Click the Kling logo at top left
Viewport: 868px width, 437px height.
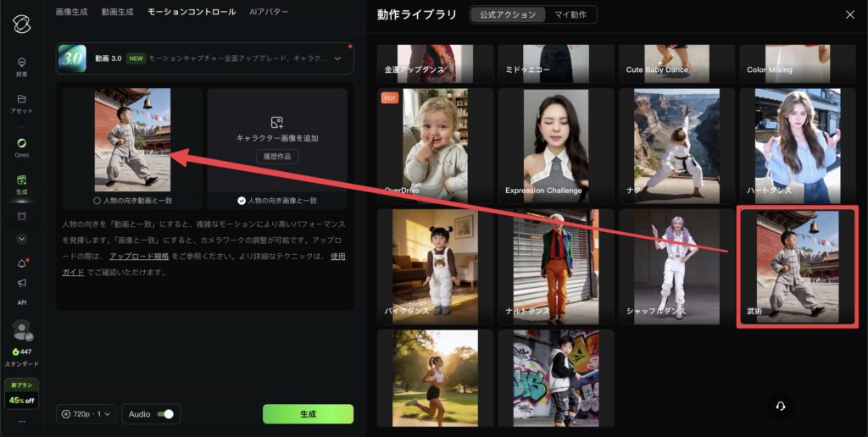(21, 23)
